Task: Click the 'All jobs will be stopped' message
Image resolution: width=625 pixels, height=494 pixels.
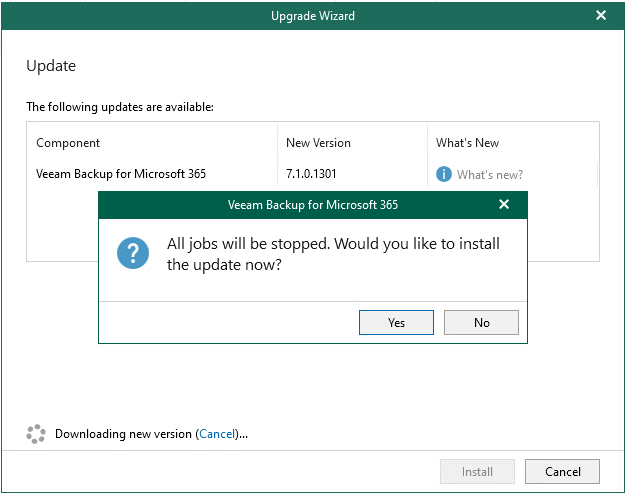Action: (333, 254)
